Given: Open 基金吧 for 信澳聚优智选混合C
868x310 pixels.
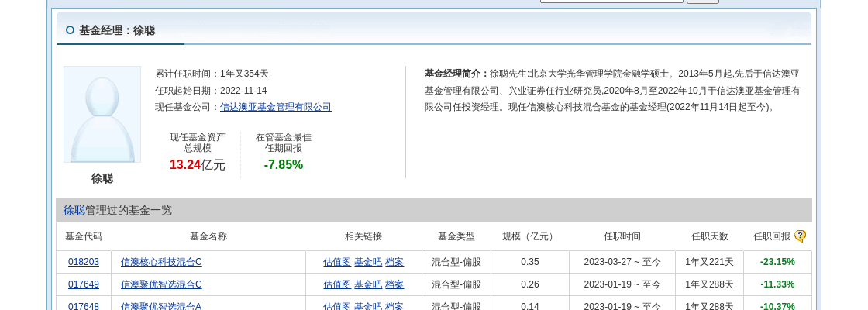Looking at the screenshot, I should tap(368, 284).
